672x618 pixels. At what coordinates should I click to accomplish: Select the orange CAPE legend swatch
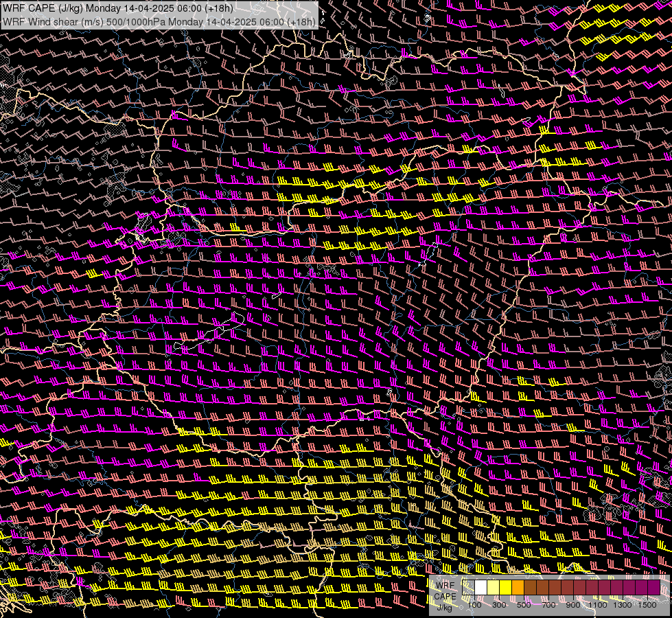pos(518,587)
